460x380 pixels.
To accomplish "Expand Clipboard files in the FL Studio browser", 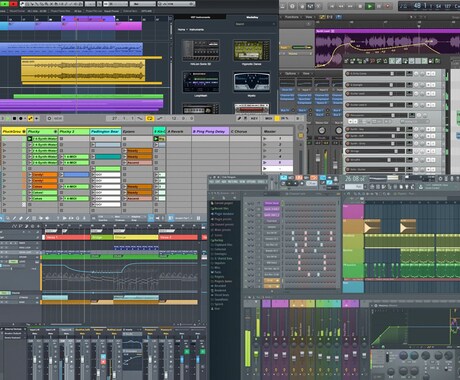I will pyautogui.click(x=222, y=245).
